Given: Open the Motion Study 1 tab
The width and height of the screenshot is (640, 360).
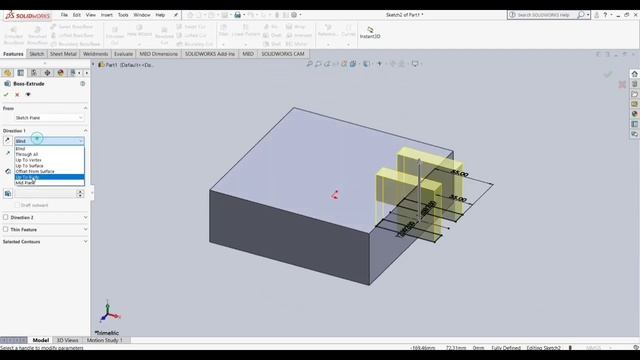Looking at the screenshot, I should [104, 340].
